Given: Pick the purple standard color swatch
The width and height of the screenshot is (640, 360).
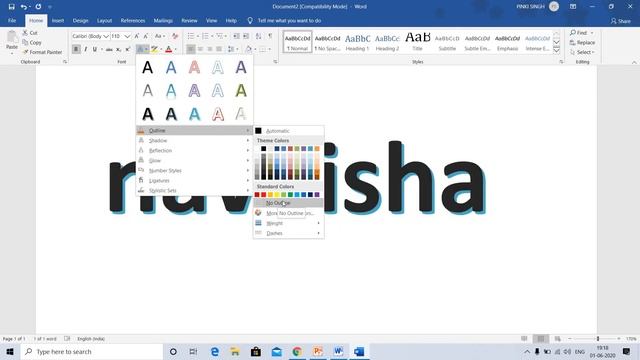Looking at the screenshot, I should coord(317,195).
